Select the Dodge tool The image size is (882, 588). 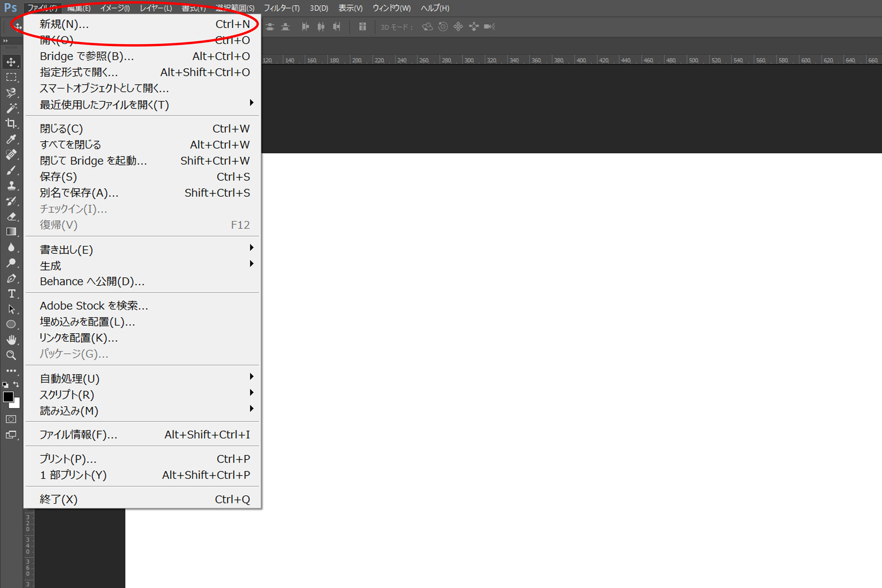[x=11, y=263]
